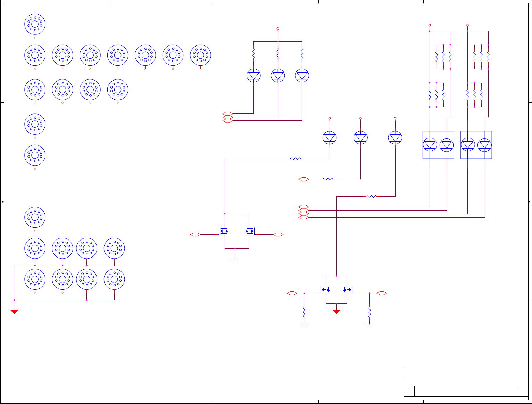This screenshot has height=404, width=532.
Task: Click the title block at bottom-right
Action: pyautogui.click(x=466, y=385)
